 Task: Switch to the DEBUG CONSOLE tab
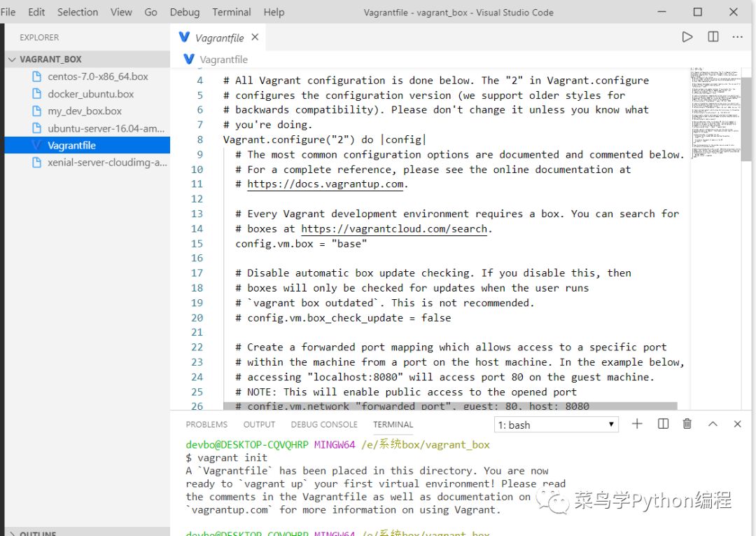tap(324, 425)
